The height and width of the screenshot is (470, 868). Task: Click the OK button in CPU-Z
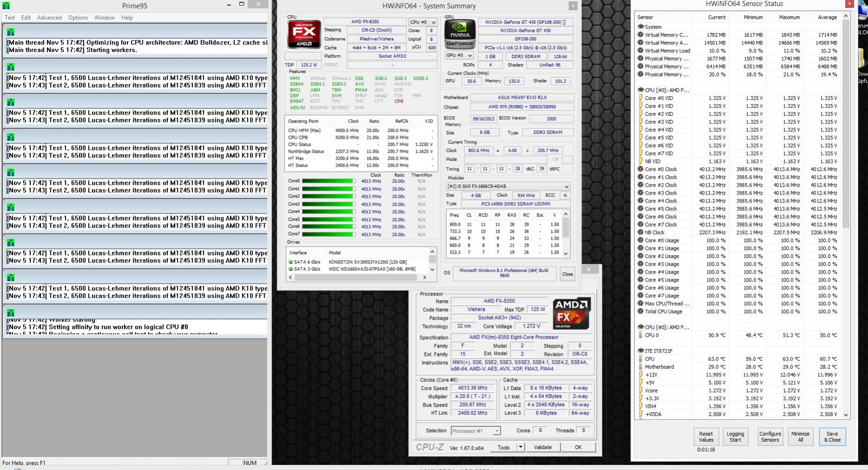(x=578, y=447)
